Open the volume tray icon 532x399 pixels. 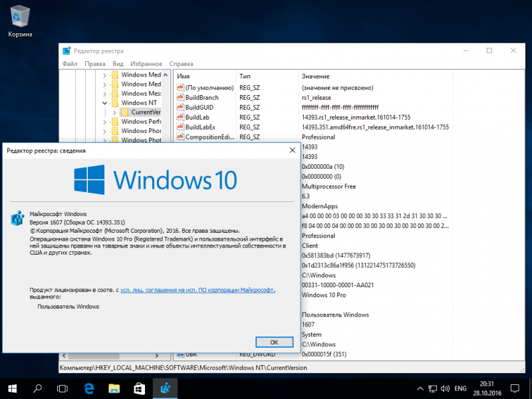pyautogui.click(x=445, y=388)
